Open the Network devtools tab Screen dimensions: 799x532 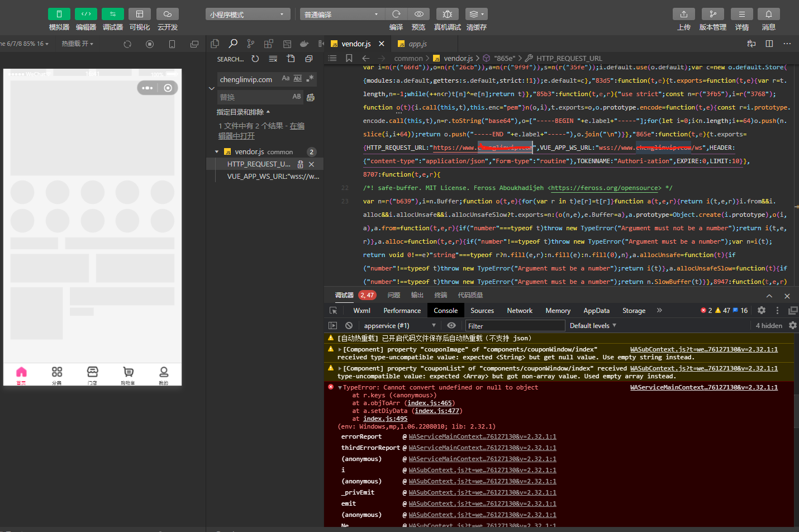(x=520, y=311)
